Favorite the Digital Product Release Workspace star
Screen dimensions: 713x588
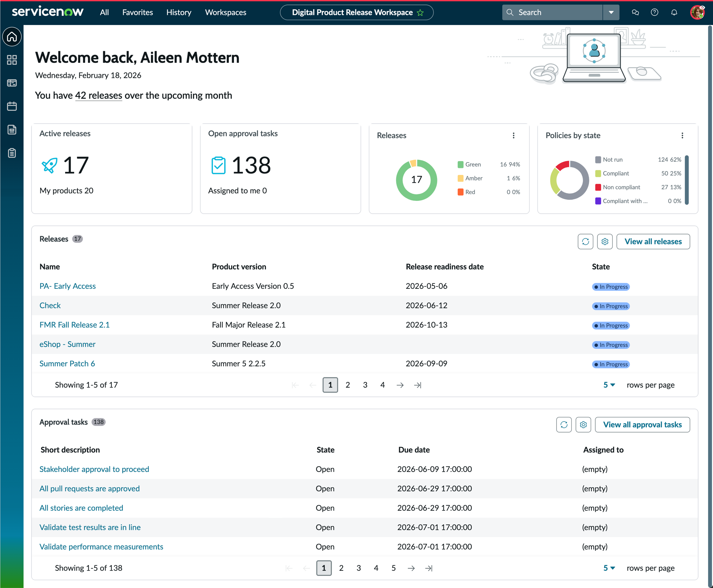(x=421, y=13)
